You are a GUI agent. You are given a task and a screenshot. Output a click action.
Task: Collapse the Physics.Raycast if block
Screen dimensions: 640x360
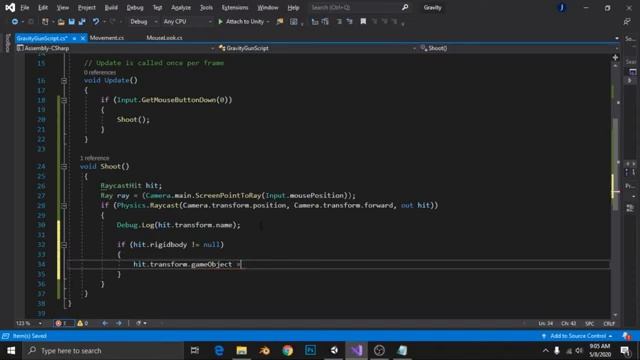[x=64, y=206]
